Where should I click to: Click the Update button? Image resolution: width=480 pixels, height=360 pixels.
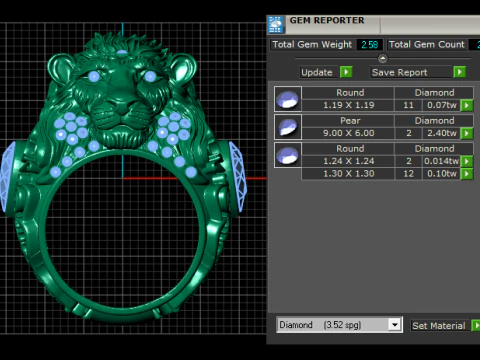[319, 72]
